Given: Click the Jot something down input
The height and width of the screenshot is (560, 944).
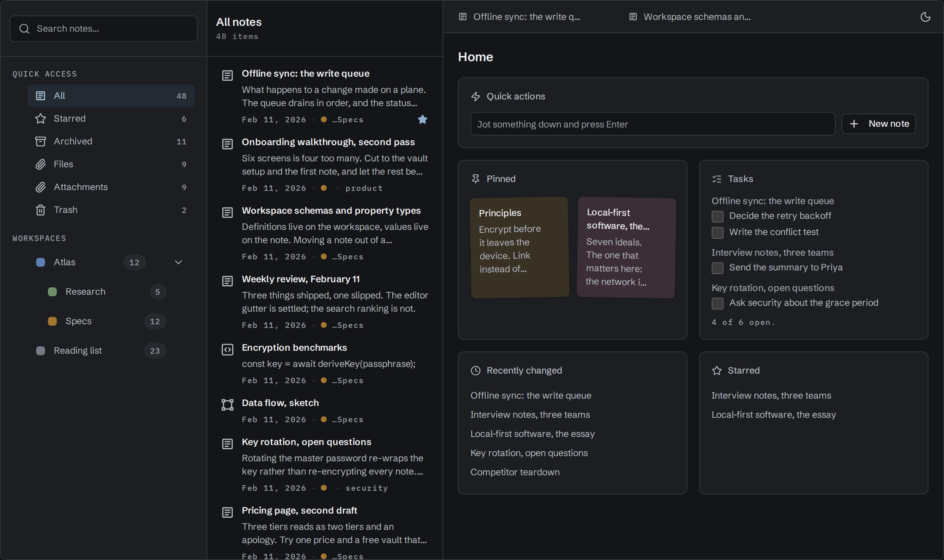Looking at the screenshot, I should point(652,124).
